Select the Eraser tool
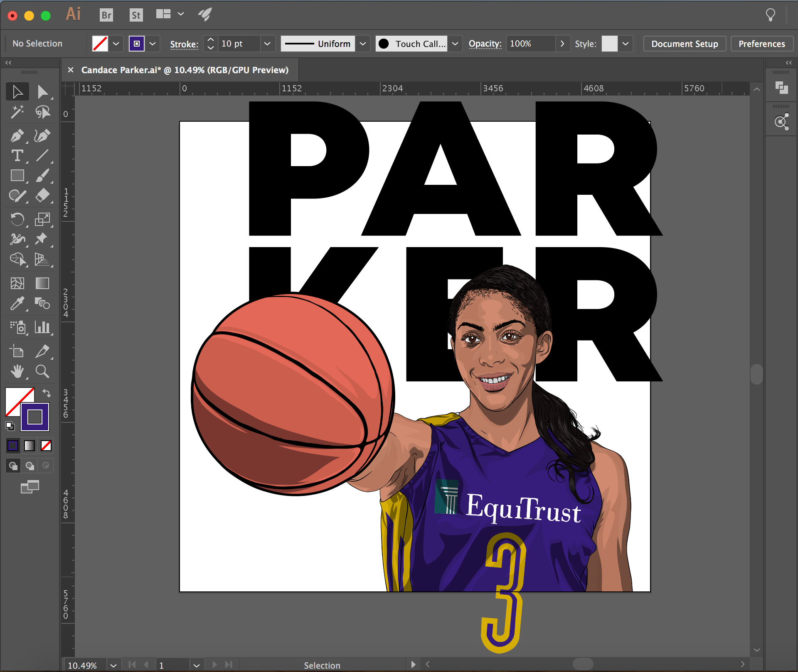798x672 pixels. [42, 196]
